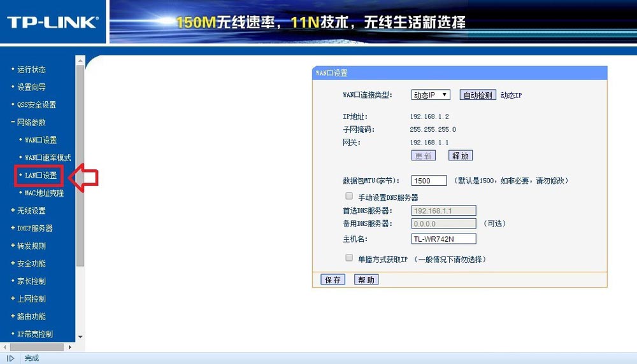
Task: Click the MTU input field
Action: (x=429, y=181)
